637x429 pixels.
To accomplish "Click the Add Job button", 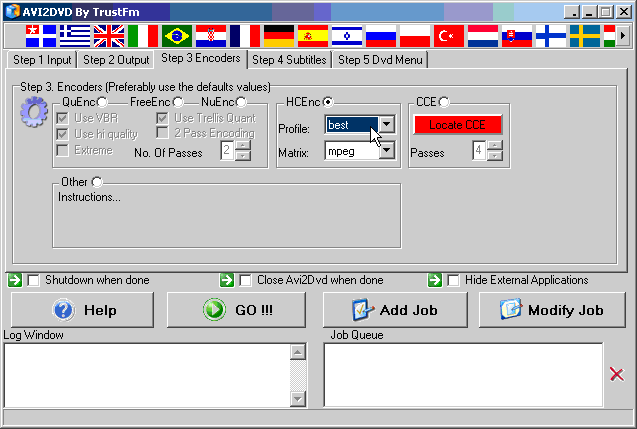I will 395,310.
